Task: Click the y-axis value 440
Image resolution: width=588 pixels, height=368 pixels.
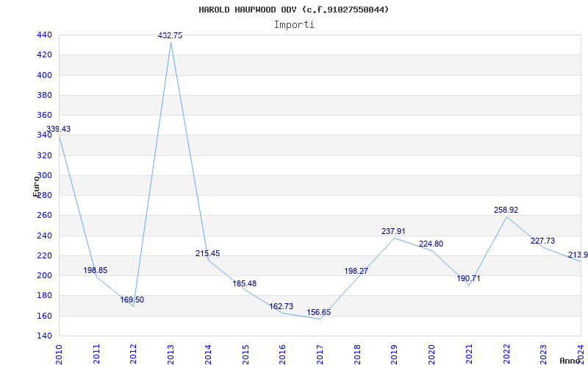Action: coord(44,35)
